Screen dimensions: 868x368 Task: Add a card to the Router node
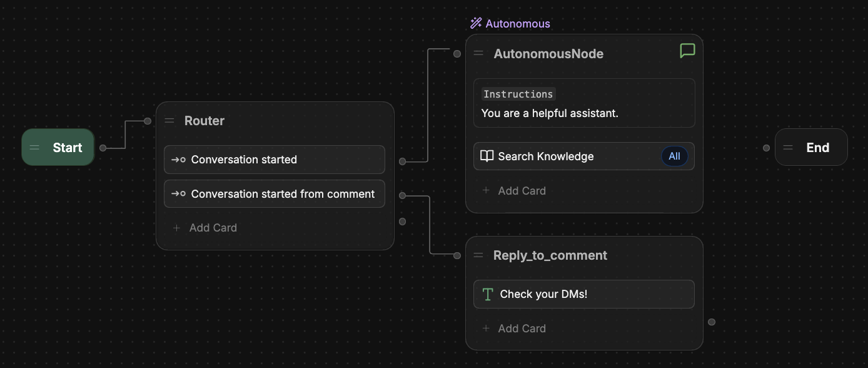(205, 228)
